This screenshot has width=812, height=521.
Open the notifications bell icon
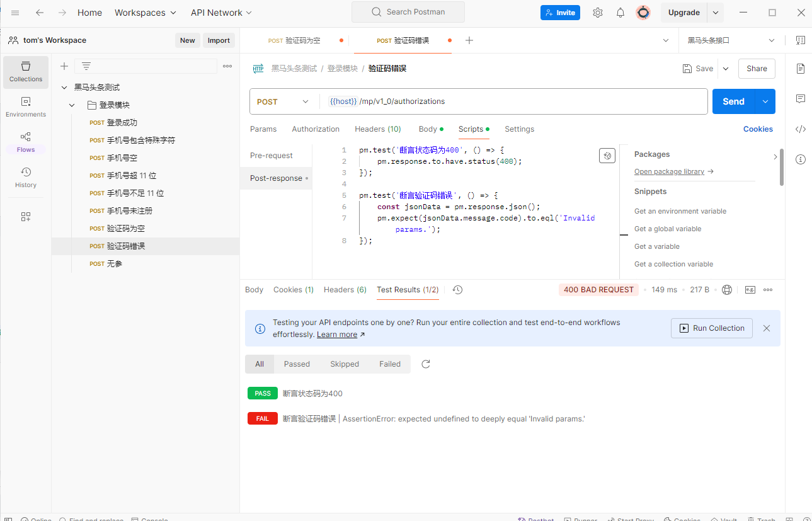[620, 13]
